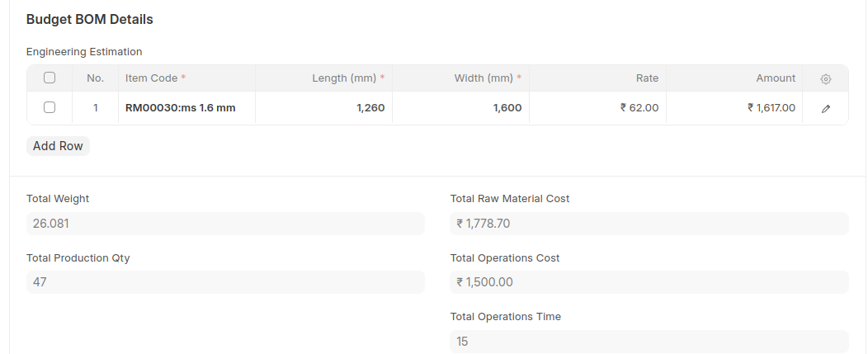The height and width of the screenshot is (354, 868).
Task: Click the pencil edit icon on row 1
Action: pyautogui.click(x=825, y=108)
